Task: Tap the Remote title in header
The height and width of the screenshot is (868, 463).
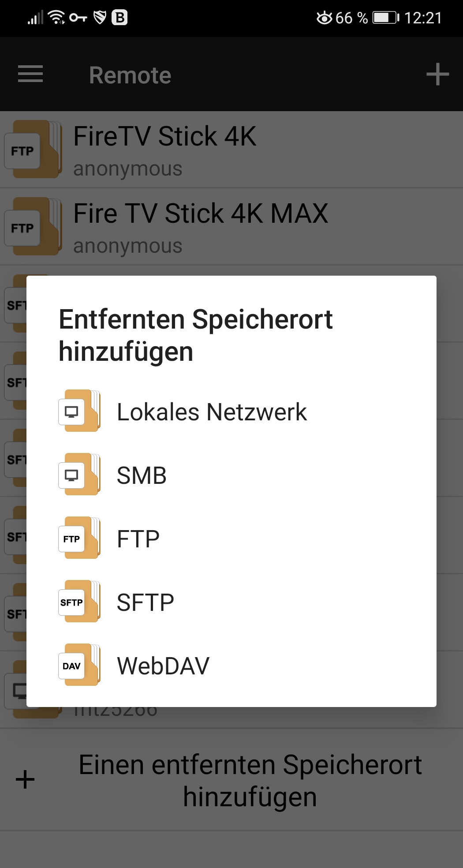Action: 130,75
